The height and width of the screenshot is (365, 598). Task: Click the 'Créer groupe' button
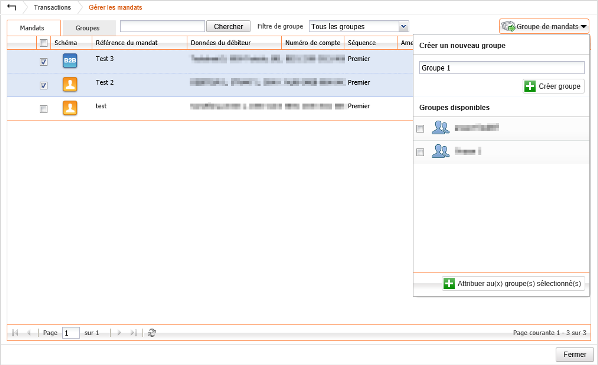(x=553, y=86)
